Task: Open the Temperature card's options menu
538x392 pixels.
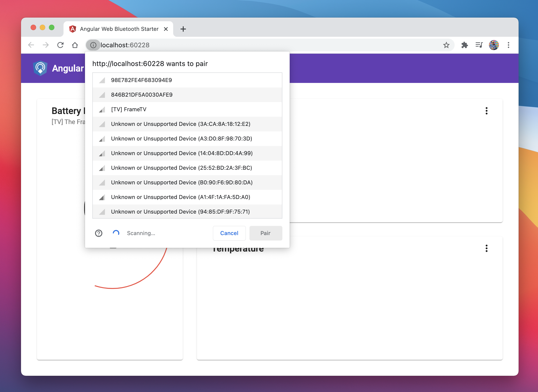Action: click(x=486, y=249)
